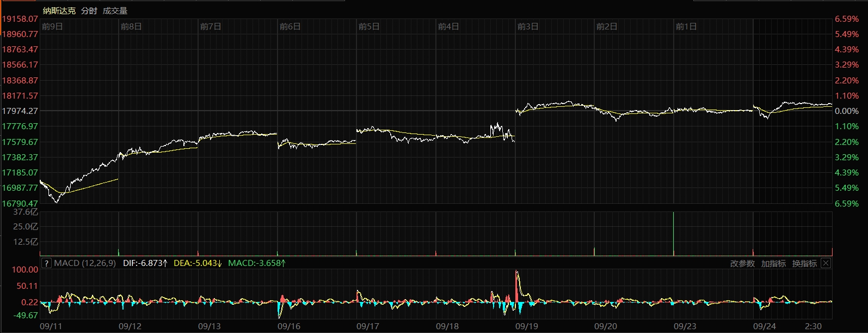
Task: Click the DIF value readout
Action: point(145,263)
